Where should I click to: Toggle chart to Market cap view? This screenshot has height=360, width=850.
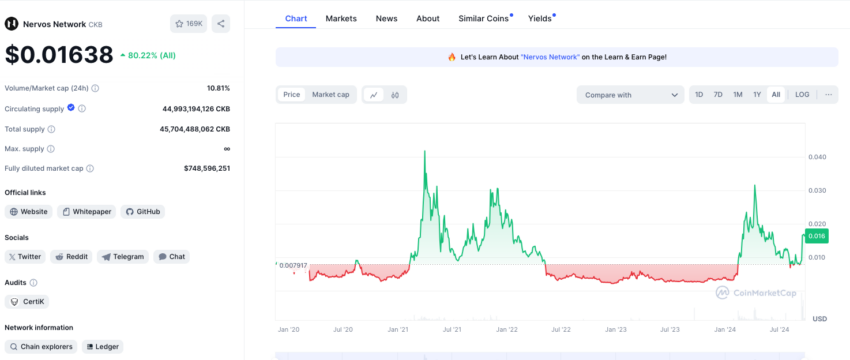click(x=331, y=94)
